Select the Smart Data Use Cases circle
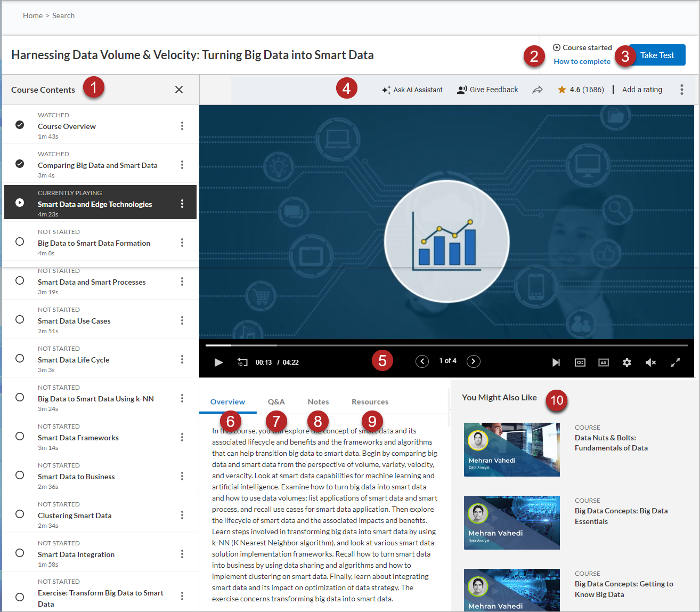700x612 pixels. click(x=20, y=319)
